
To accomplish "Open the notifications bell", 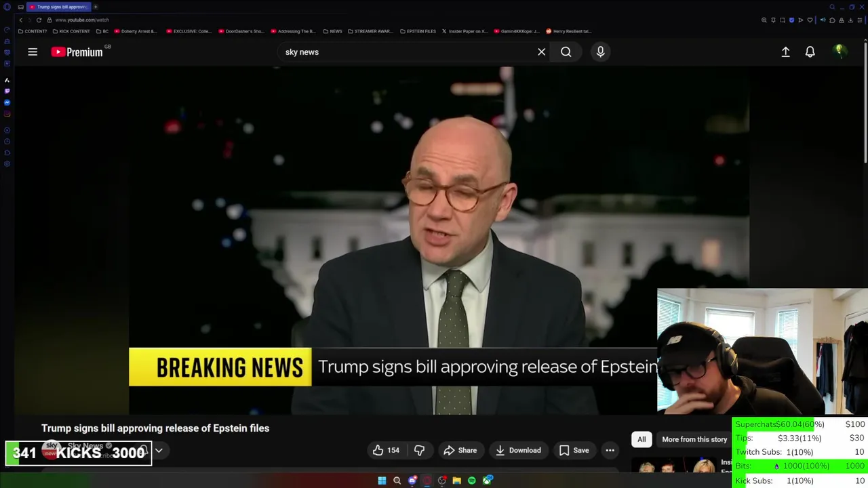I will tap(810, 52).
